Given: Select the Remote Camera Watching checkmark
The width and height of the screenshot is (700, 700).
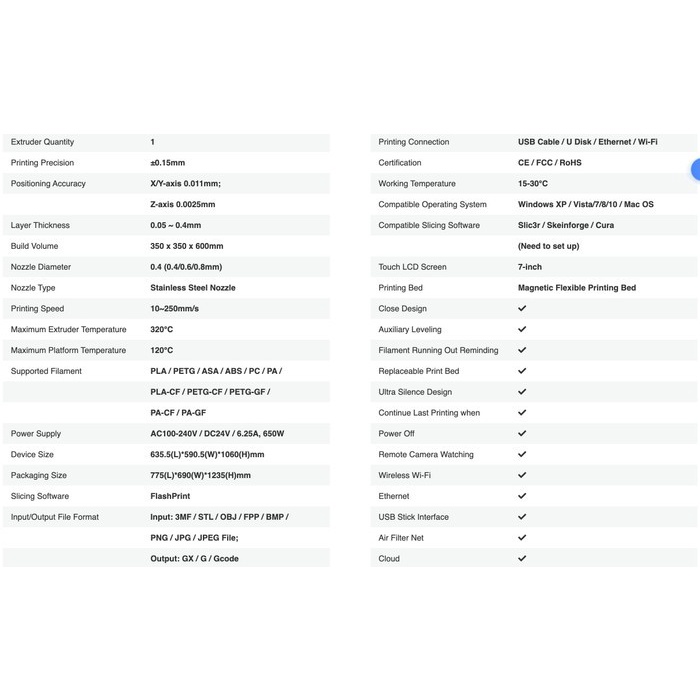Looking at the screenshot, I should [x=522, y=455].
